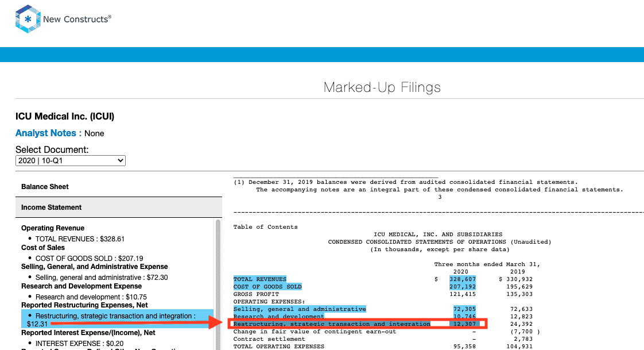This screenshot has width=644, height=350.
Task: Click the TOTAL OPERATING EXPENSES value 95,358
Action: (464, 347)
